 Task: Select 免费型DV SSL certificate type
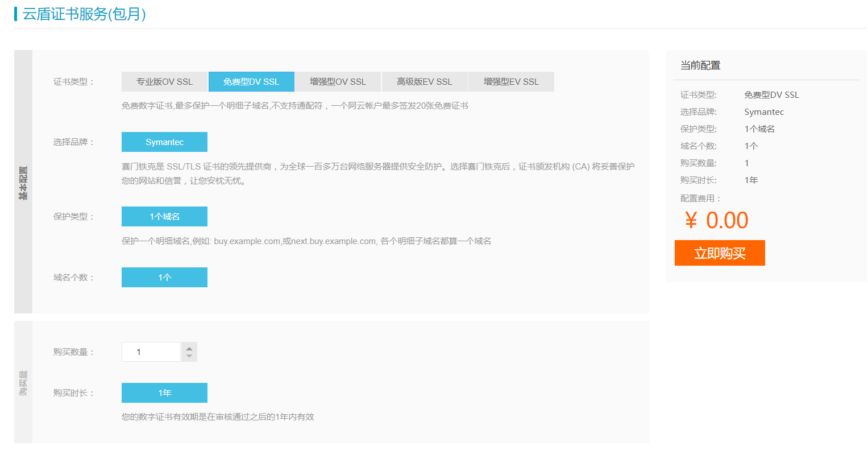pyautogui.click(x=251, y=82)
